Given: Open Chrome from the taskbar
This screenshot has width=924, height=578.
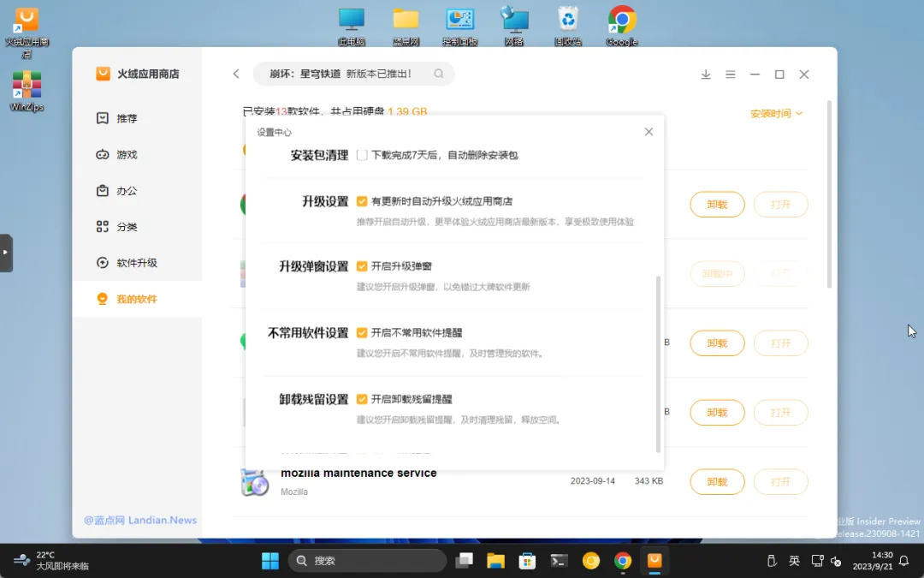Looking at the screenshot, I should [x=622, y=560].
